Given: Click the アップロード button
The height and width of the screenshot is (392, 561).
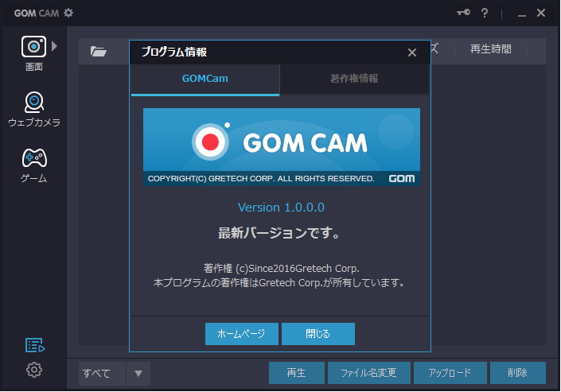Looking at the screenshot, I should pos(450,373).
